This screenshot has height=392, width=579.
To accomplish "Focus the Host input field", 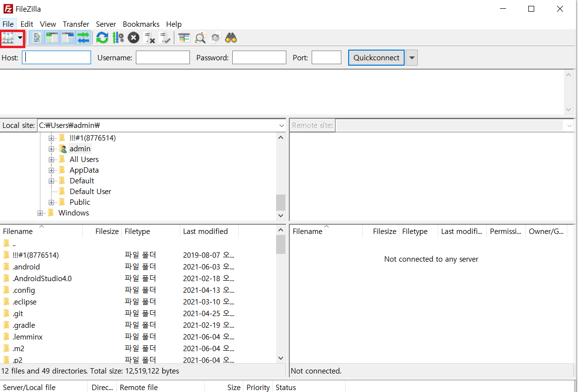I will (x=56, y=57).
